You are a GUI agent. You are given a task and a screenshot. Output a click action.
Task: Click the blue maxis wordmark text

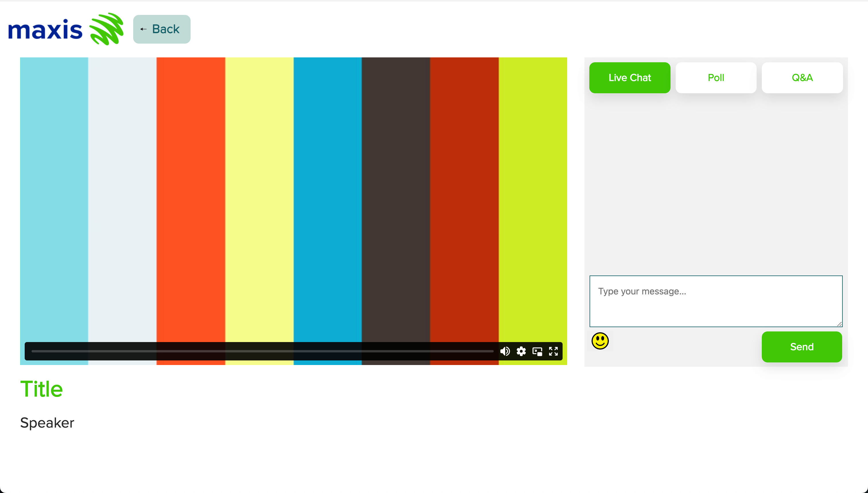click(45, 30)
